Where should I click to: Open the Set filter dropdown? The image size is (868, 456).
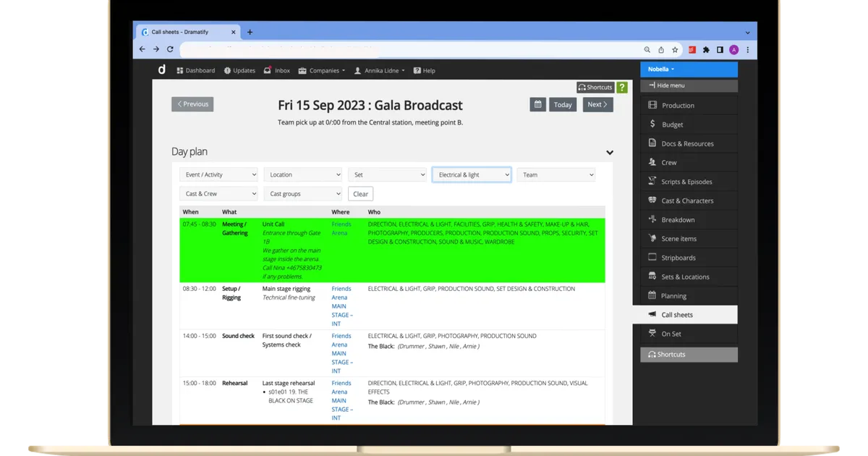click(x=388, y=174)
